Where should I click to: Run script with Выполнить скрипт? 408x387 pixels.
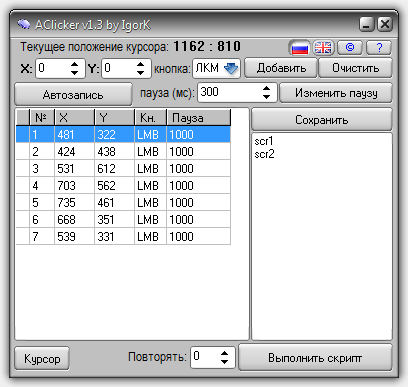[x=315, y=358]
